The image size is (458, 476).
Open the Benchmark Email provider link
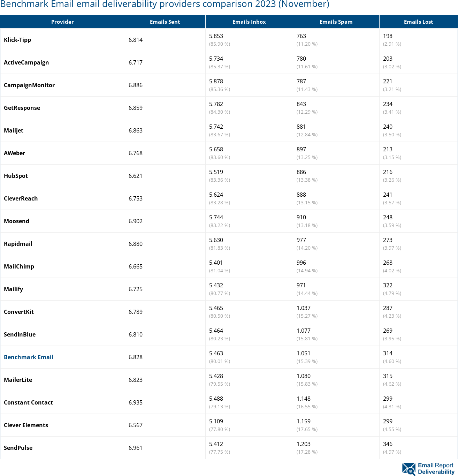pyautogui.click(x=29, y=357)
